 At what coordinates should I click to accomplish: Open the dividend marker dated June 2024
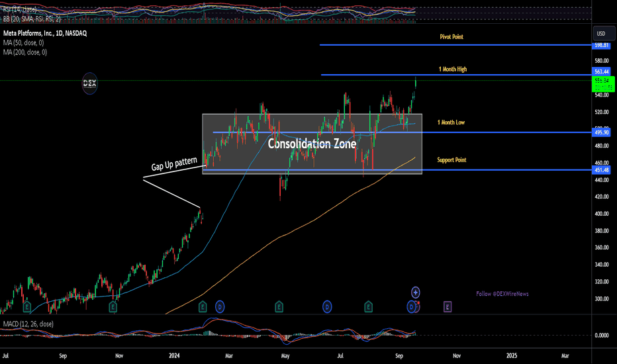[327, 306]
